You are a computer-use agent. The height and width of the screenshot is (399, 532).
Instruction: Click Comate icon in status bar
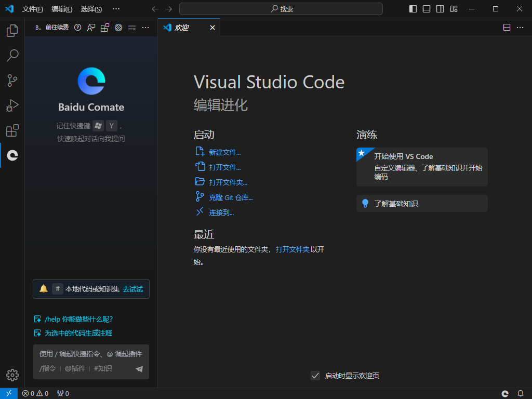pyautogui.click(x=505, y=394)
